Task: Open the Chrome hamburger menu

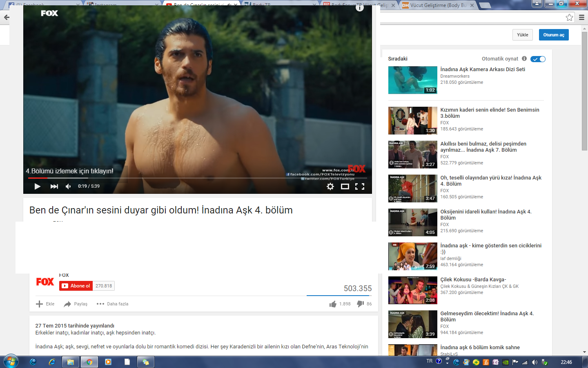Action: point(581,17)
